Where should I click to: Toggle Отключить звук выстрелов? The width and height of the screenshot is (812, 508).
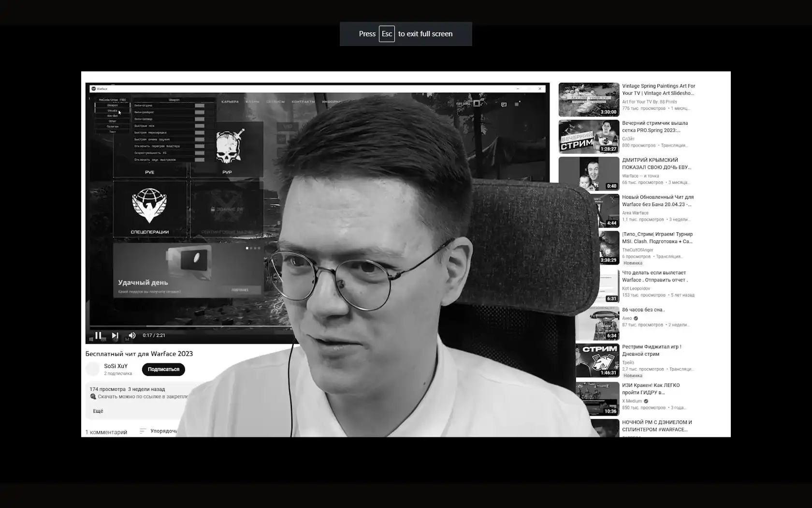click(x=200, y=160)
